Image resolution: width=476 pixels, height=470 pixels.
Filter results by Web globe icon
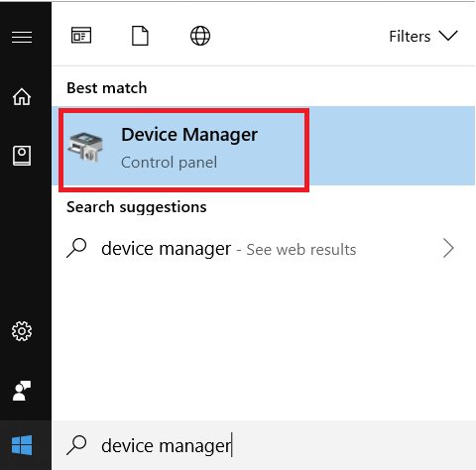coord(200,36)
